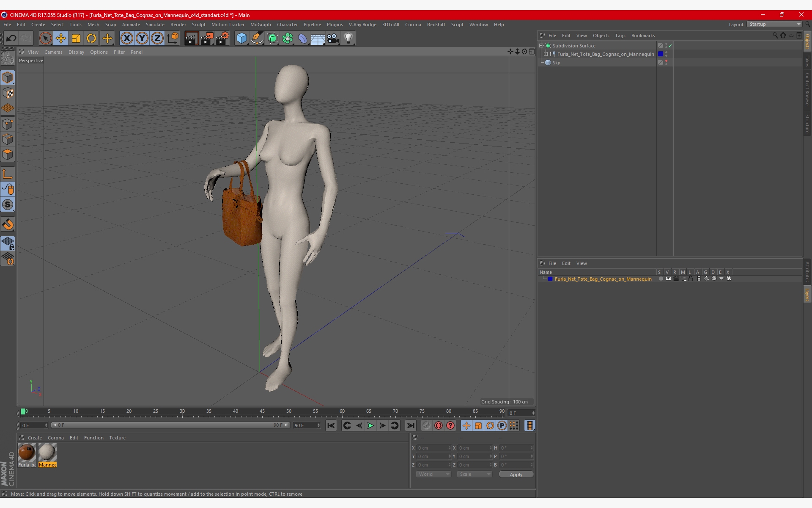Screen dimensions: 812x508
Task: Open the Cameras viewport menu
Action: 53,52
